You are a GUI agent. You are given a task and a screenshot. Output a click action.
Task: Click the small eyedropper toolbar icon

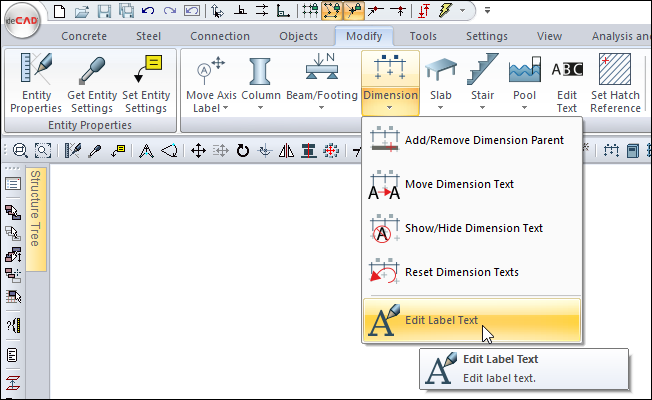(x=95, y=151)
